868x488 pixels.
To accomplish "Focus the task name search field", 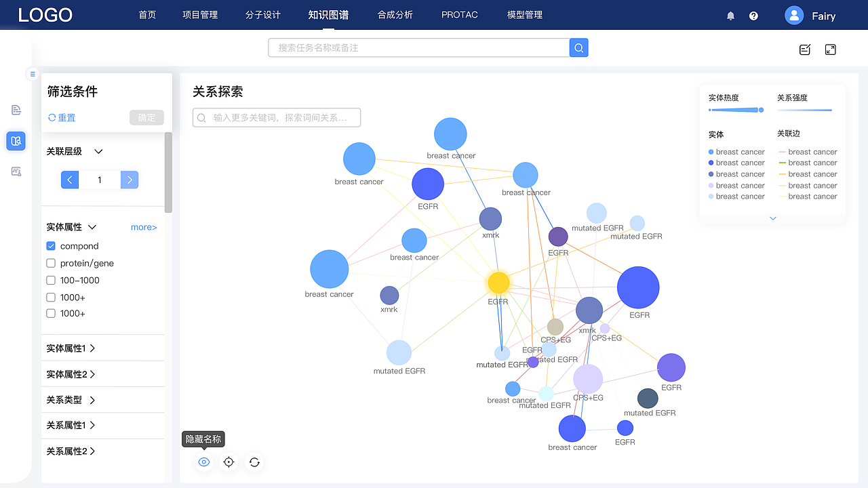I will [x=419, y=47].
